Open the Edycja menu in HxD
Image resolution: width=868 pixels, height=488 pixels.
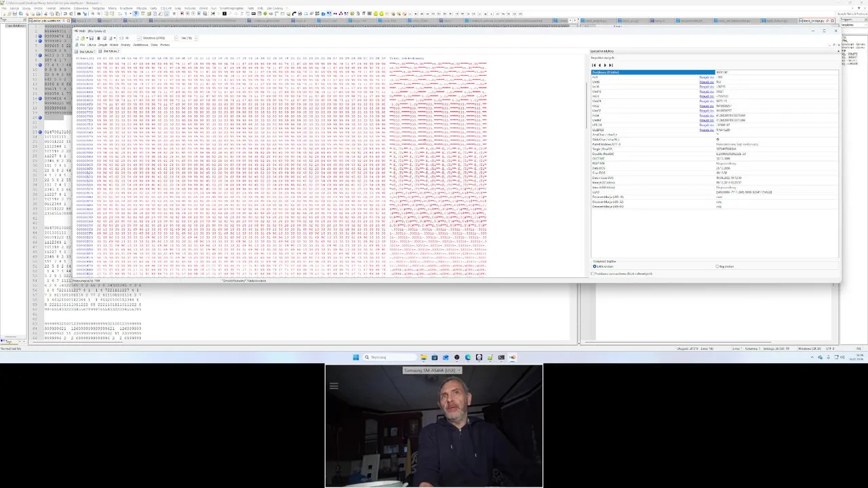click(92, 45)
